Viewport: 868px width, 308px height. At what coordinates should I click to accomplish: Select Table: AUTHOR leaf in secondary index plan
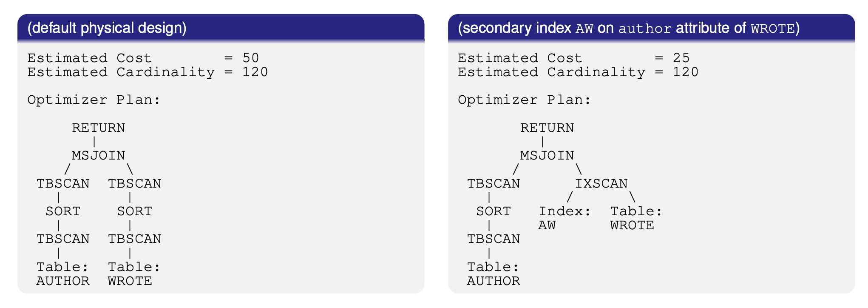point(493,274)
